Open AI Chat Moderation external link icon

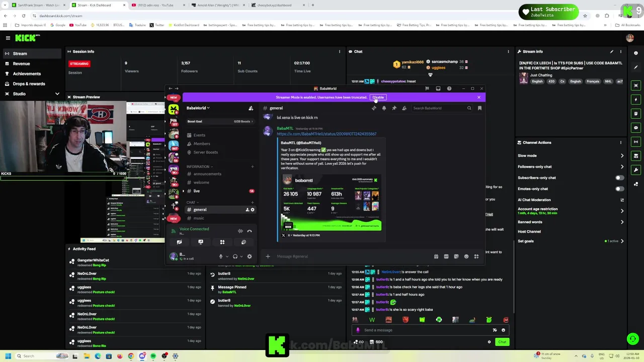pos(622,200)
